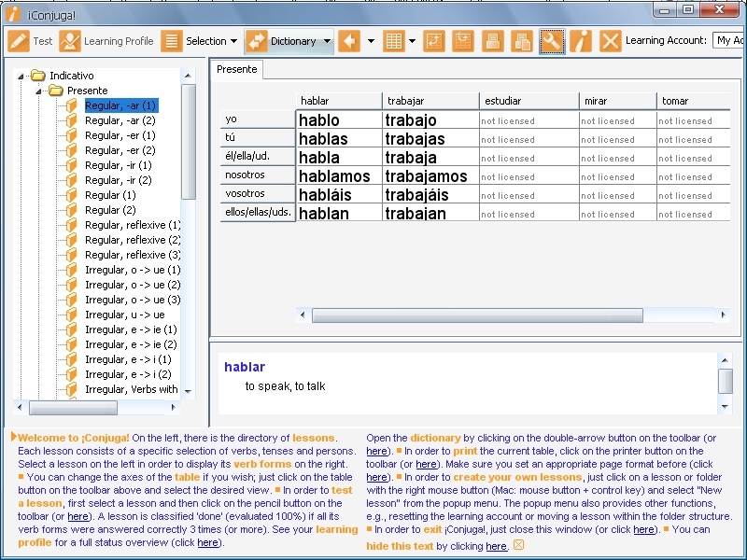
Task: Click the orange X exit icon
Action: pos(611,41)
